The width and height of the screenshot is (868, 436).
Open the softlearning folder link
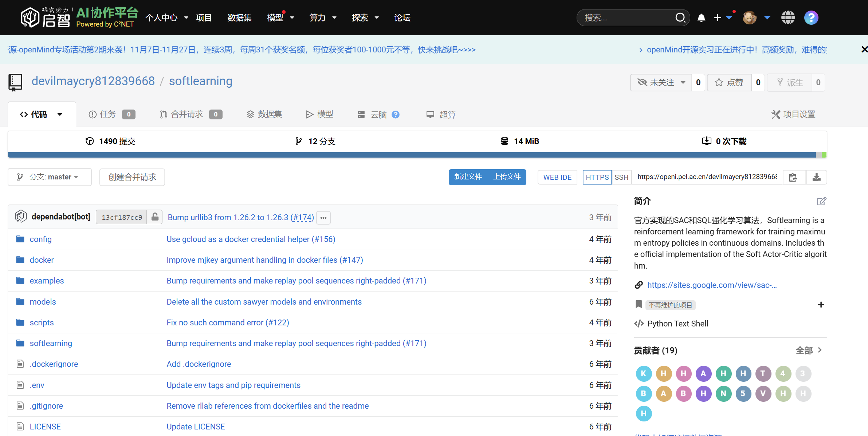coord(51,343)
